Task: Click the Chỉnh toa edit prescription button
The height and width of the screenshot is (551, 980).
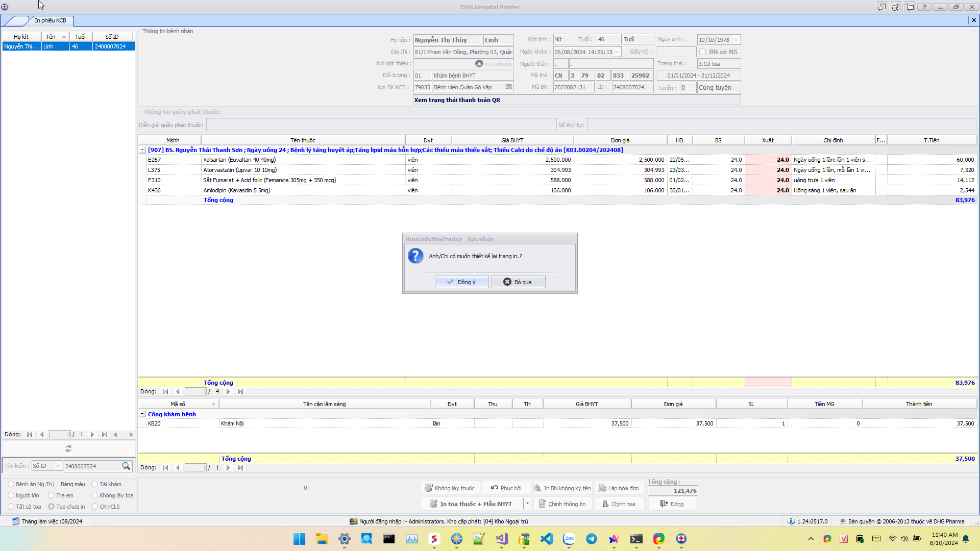Action: [x=618, y=504]
